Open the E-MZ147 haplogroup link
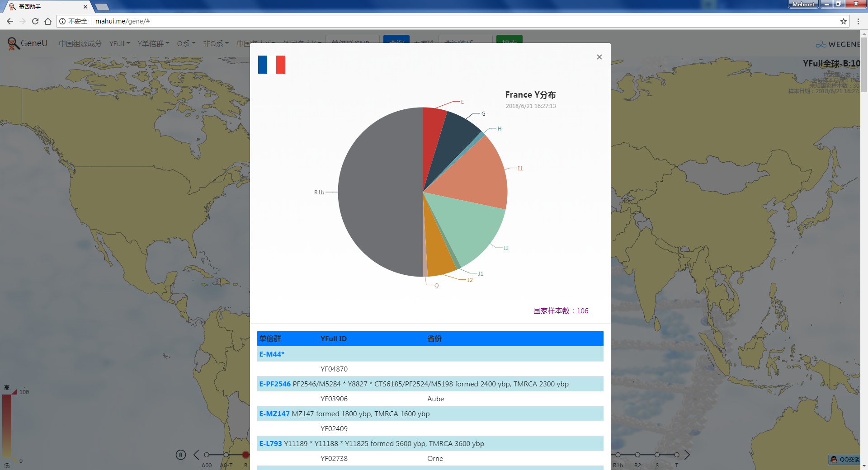This screenshot has height=470, width=868. tap(274, 414)
